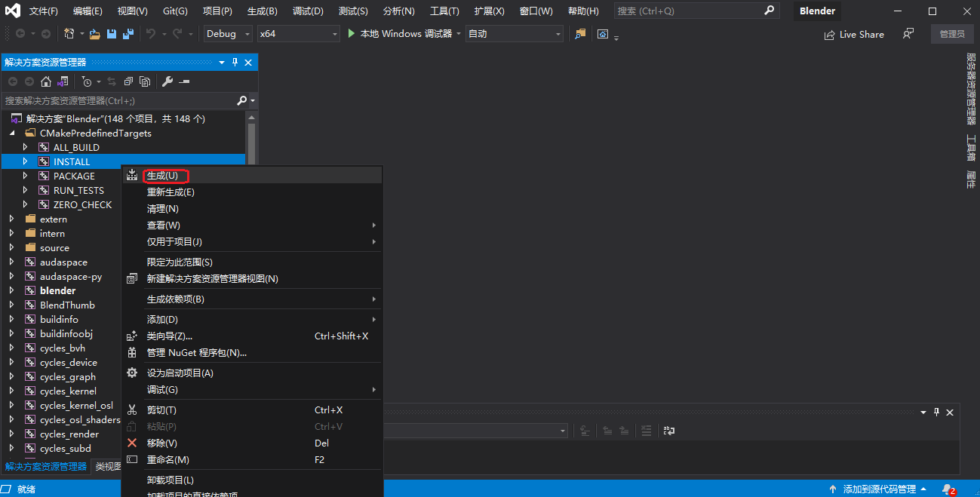This screenshot has width=980, height=497.
Task: Click the Save All icon
Action: point(128,34)
